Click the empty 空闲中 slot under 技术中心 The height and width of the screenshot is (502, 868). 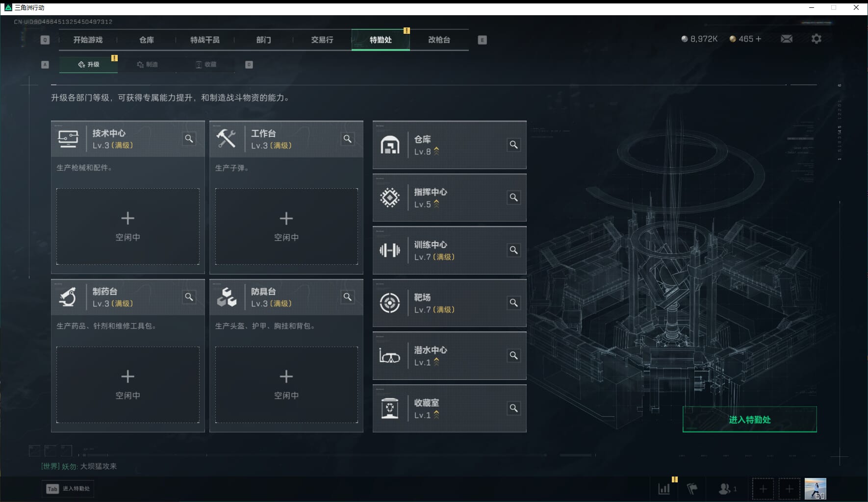click(x=128, y=226)
